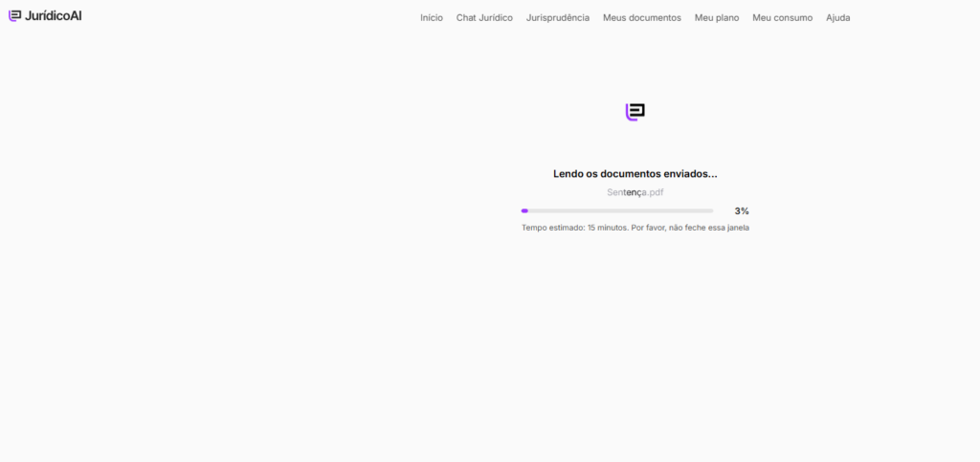Click the purple loading logo above the heading

click(x=635, y=112)
